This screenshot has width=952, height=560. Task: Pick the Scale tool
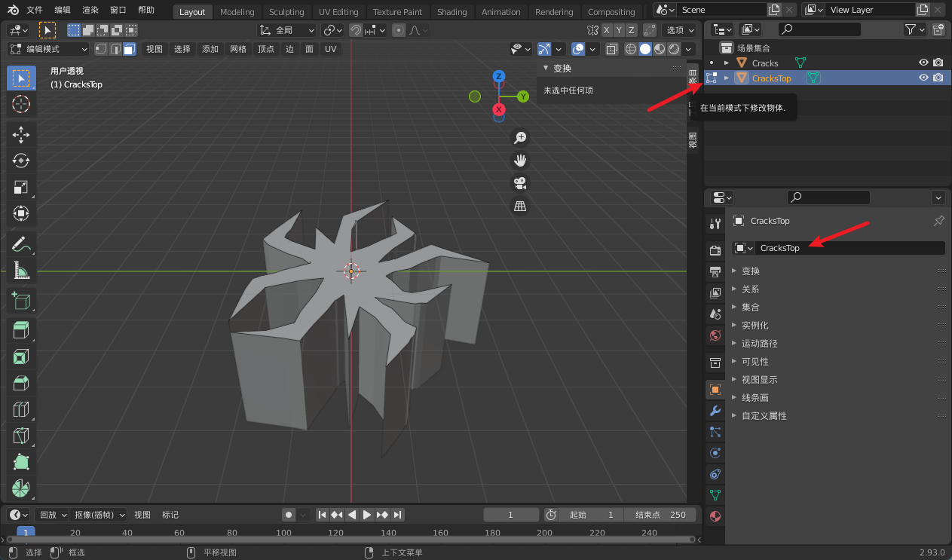pos(21,188)
